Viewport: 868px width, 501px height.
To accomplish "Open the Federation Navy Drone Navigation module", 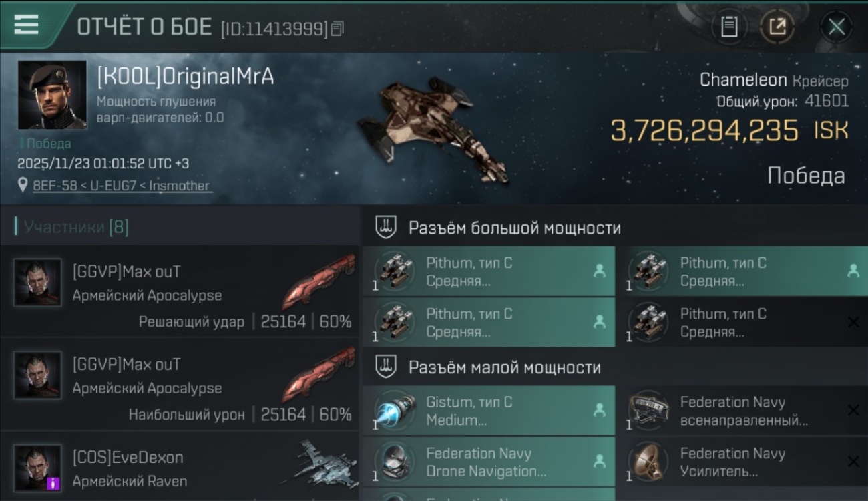I will 489,462.
